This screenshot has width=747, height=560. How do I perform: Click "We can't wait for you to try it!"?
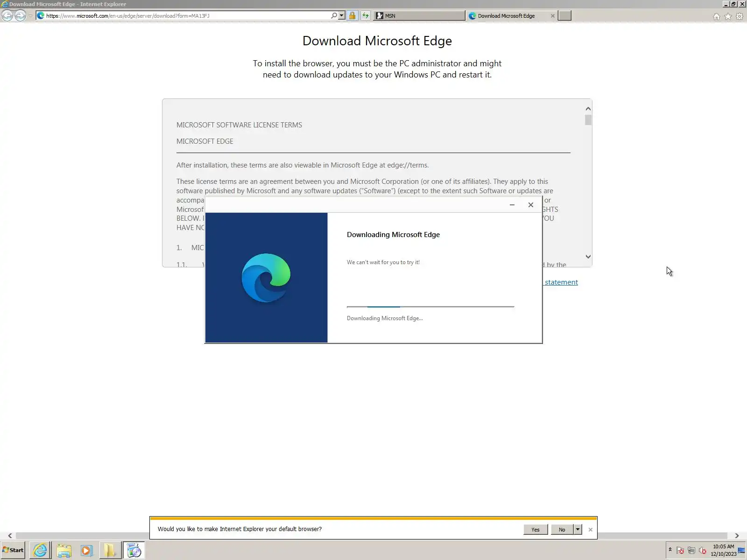[383, 262]
